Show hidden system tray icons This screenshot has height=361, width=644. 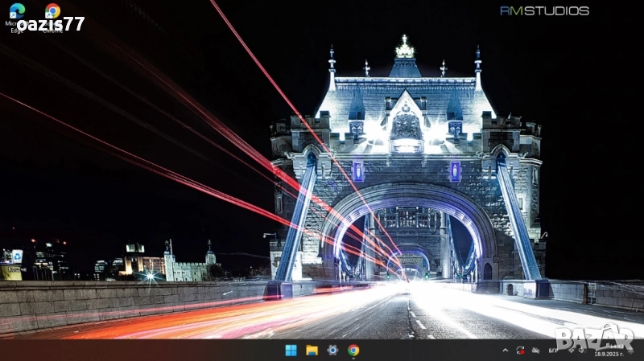pos(506,351)
